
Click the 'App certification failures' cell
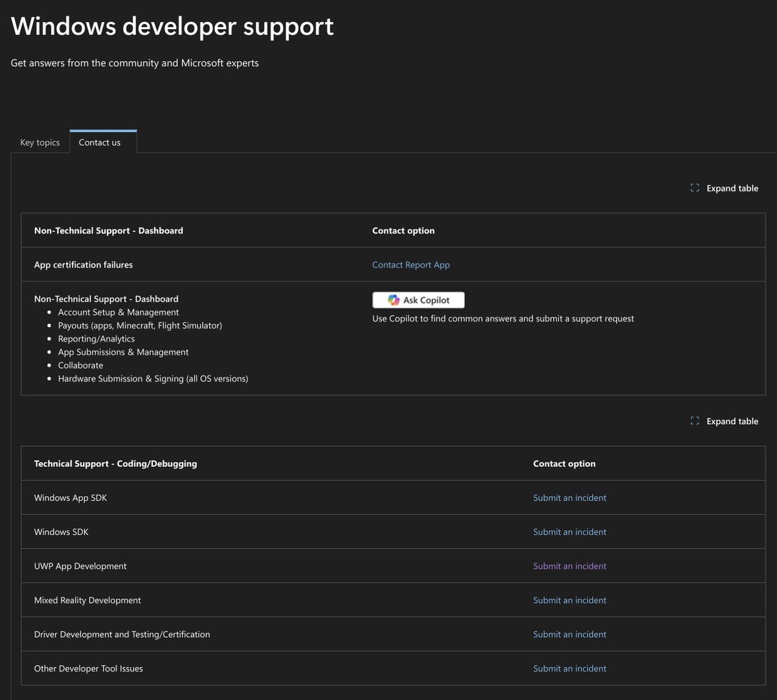pyautogui.click(x=84, y=265)
